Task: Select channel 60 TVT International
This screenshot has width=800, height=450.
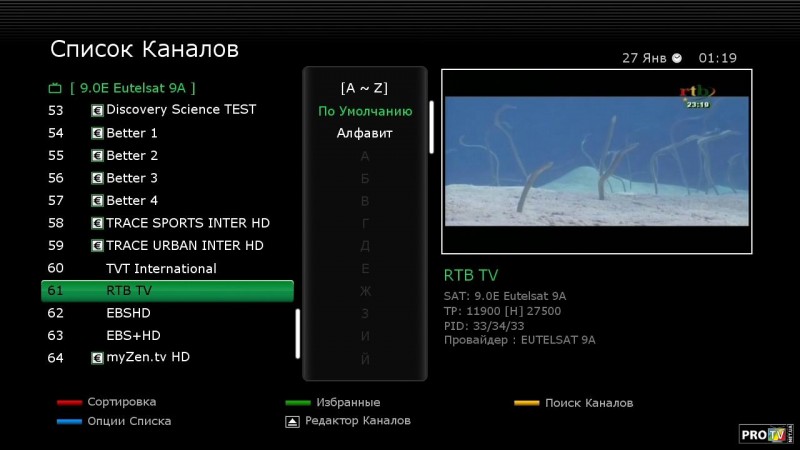Action: [160, 268]
